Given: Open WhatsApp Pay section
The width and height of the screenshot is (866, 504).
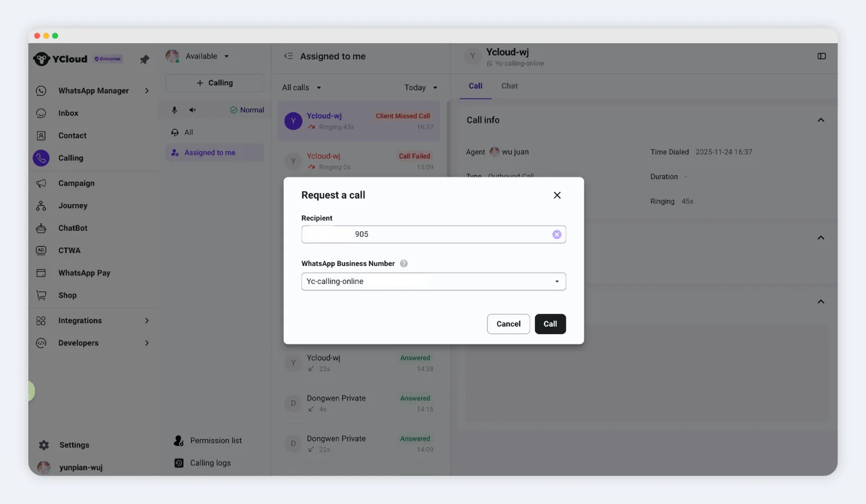Looking at the screenshot, I should [84, 273].
